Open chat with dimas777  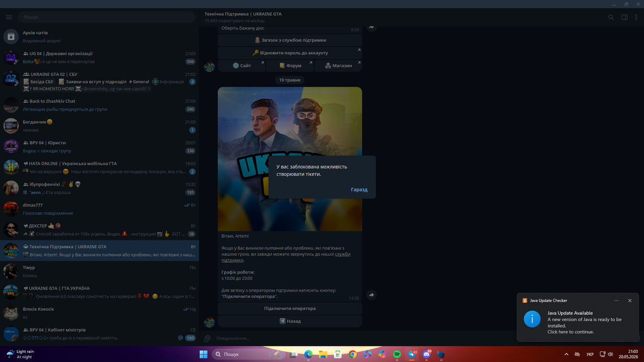[x=100, y=209]
